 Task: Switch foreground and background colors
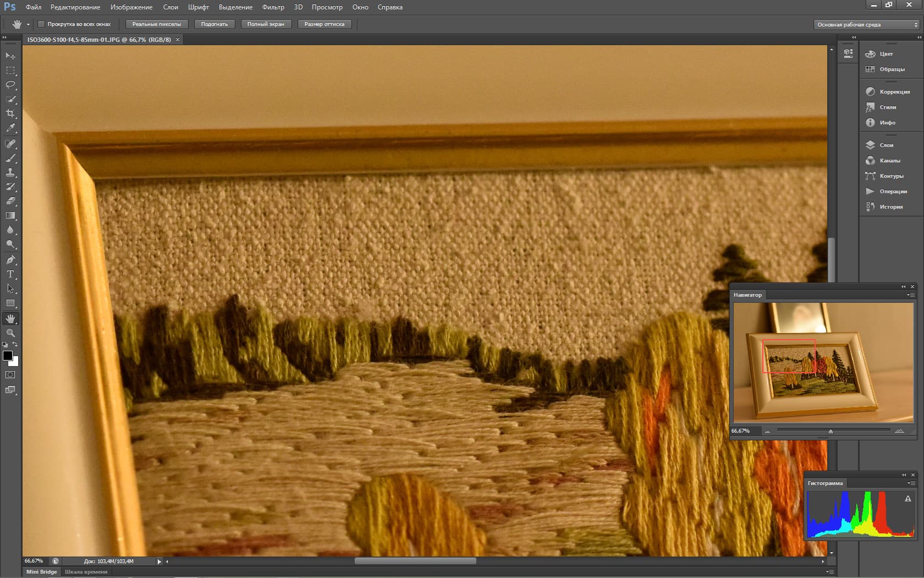click(15, 345)
